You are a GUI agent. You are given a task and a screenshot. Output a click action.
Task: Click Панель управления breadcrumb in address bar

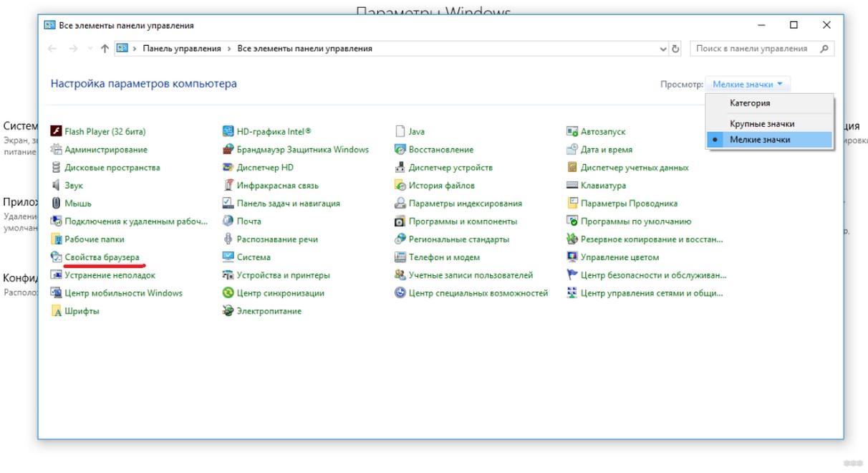[x=182, y=49]
